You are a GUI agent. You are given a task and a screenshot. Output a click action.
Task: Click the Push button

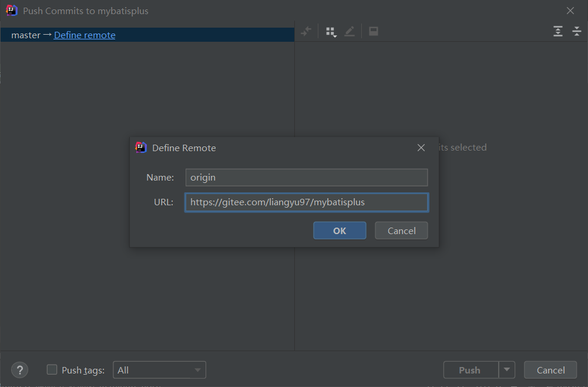(471, 370)
